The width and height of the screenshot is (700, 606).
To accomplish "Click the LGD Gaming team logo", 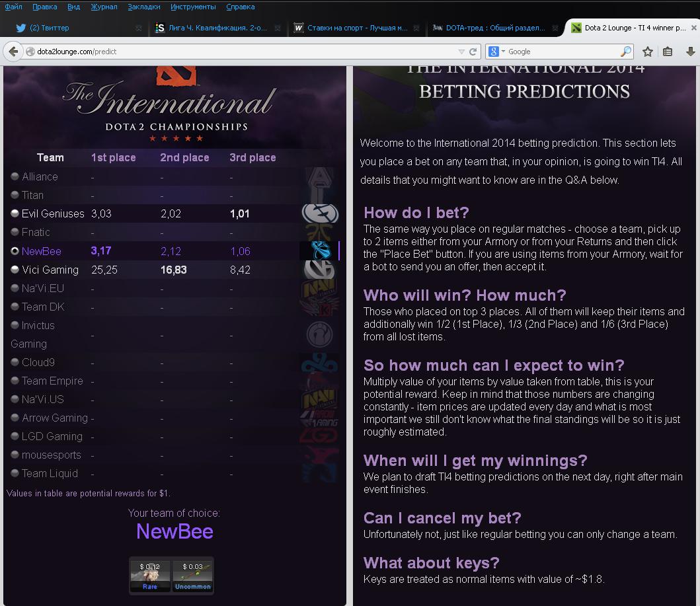I will pyautogui.click(x=319, y=436).
